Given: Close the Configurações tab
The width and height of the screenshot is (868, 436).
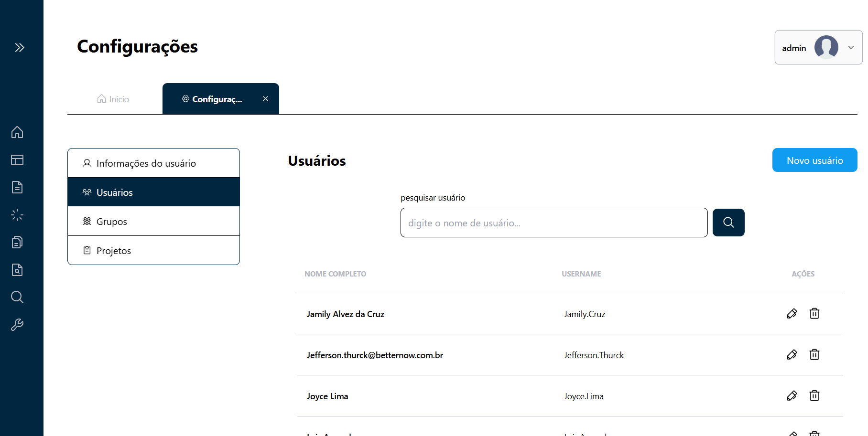Looking at the screenshot, I should pyautogui.click(x=265, y=99).
